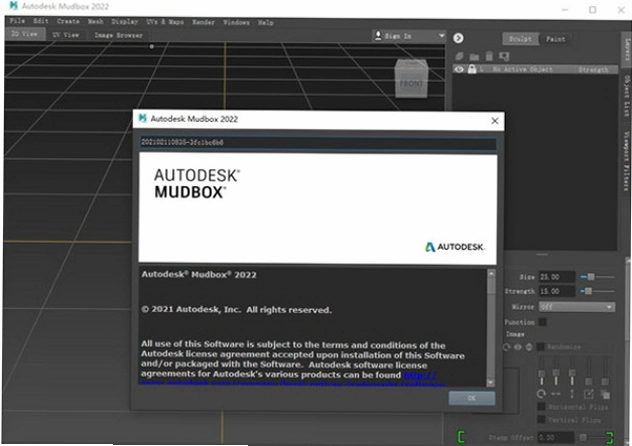The image size is (632, 446).
Task: Open the layers options menu icon
Action: (x=504, y=56)
